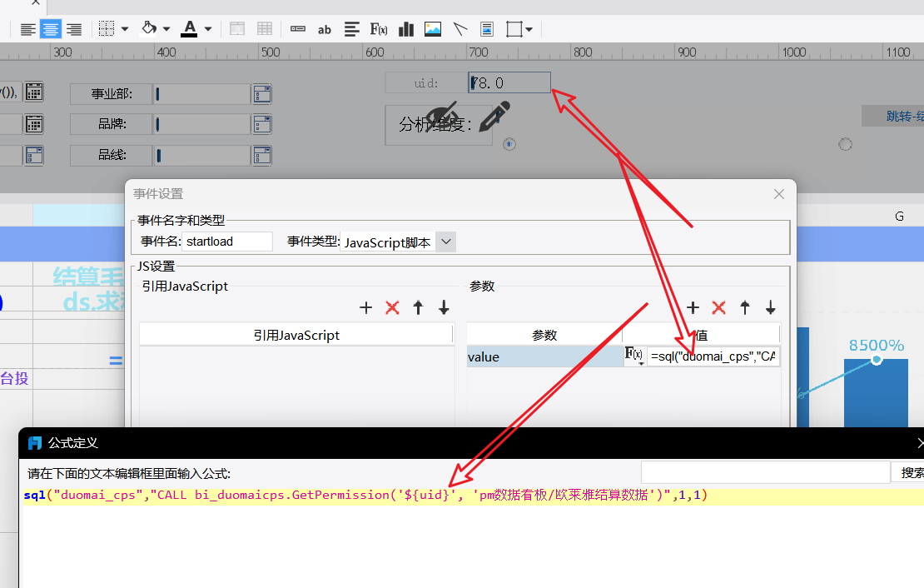This screenshot has width=924, height=588.
Task: Open font color dropdown arrow
Action: tap(207, 29)
